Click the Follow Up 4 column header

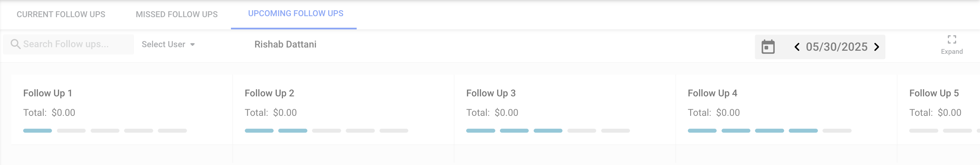712,93
